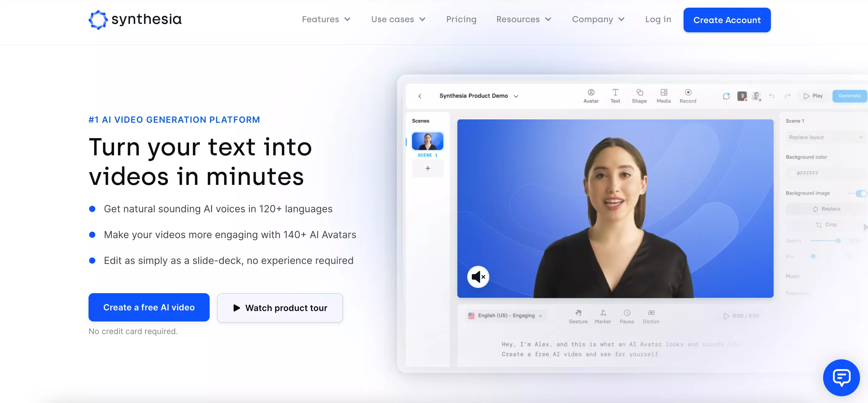Click the Pricing menu item
The height and width of the screenshot is (403, 868).
tap(461, 19)
